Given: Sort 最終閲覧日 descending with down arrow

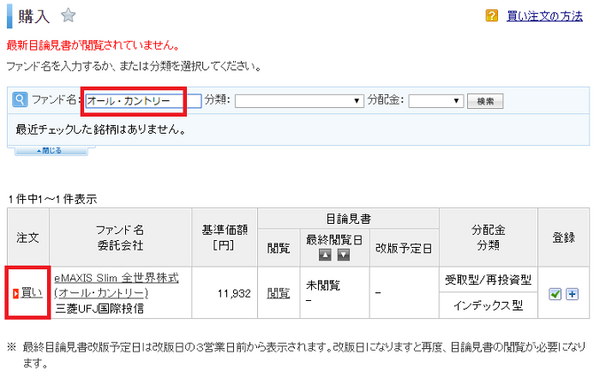Looking at the screenshot, I should coord(343,255).
